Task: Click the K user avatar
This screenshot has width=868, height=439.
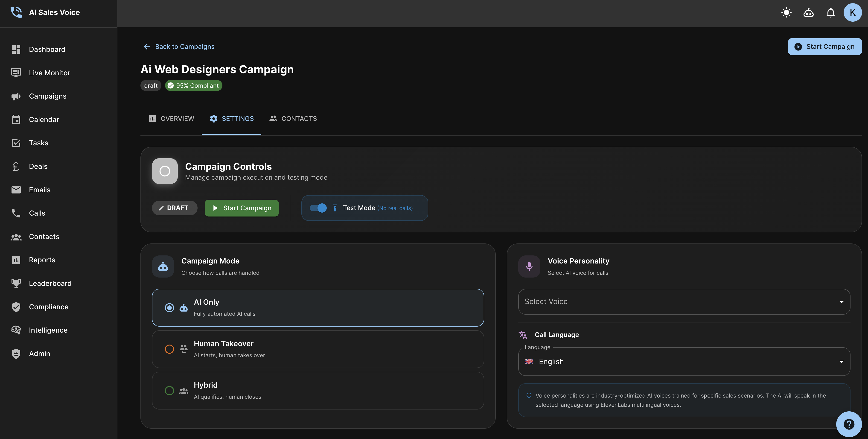Action: 853,12
